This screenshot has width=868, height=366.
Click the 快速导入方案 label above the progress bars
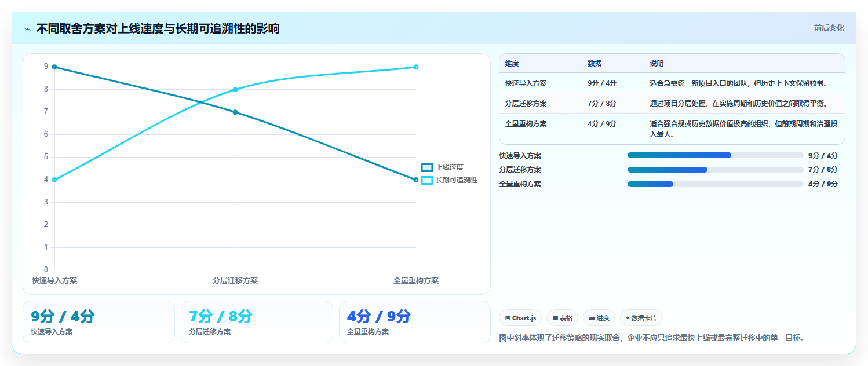520,156
